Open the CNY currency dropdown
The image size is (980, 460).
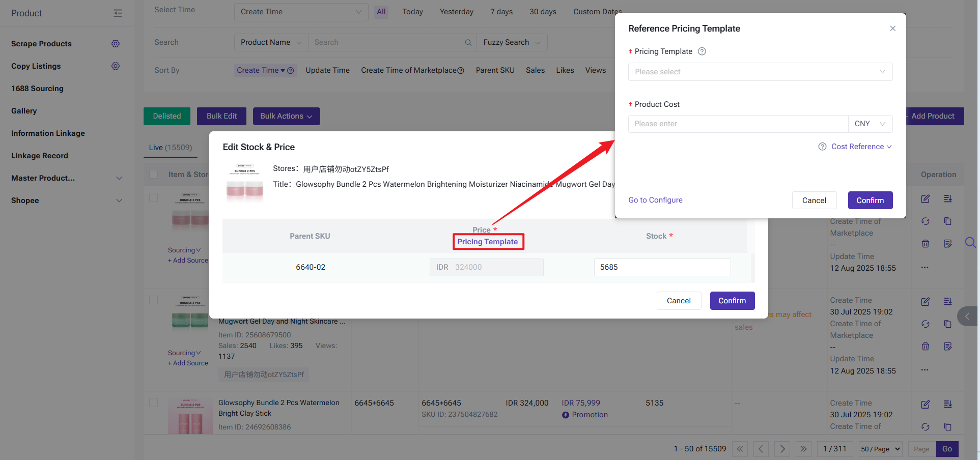click(870, 124)
